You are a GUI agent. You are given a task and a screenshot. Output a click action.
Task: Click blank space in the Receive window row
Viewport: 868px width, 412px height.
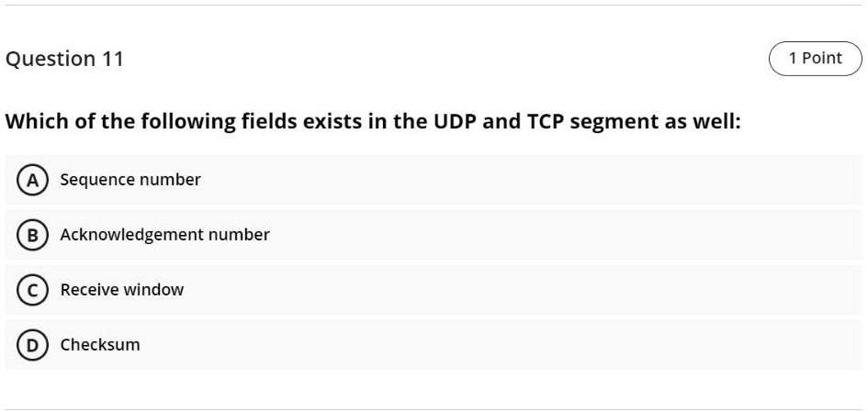click(x=521, y=290)
